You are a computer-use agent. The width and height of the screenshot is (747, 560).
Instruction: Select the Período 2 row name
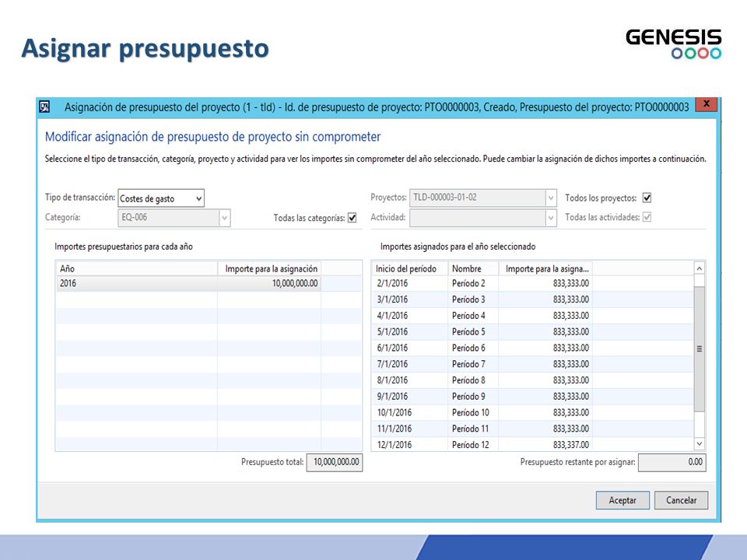pos(473,283)
